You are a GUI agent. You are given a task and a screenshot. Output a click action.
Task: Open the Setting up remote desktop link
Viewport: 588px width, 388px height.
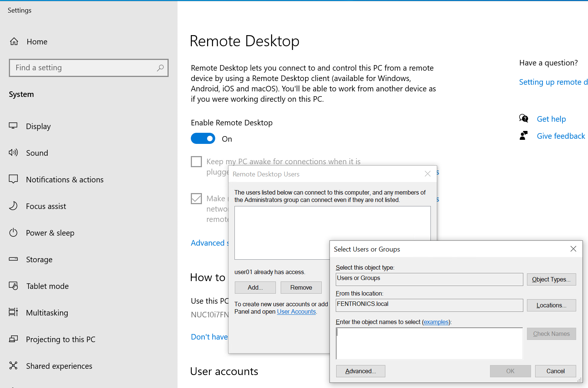pyautogui.click(x=553, y=82)
